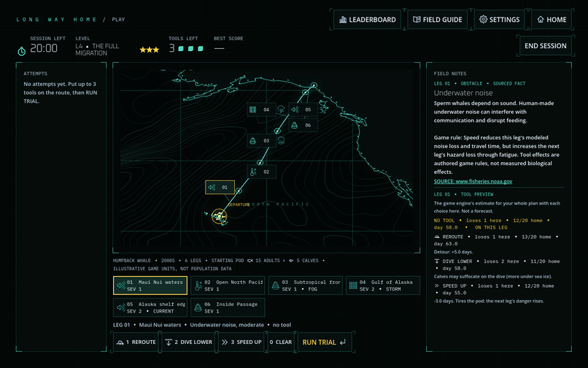Apply the Reroute tool
The image size is (588, 368).
point(136,342)
